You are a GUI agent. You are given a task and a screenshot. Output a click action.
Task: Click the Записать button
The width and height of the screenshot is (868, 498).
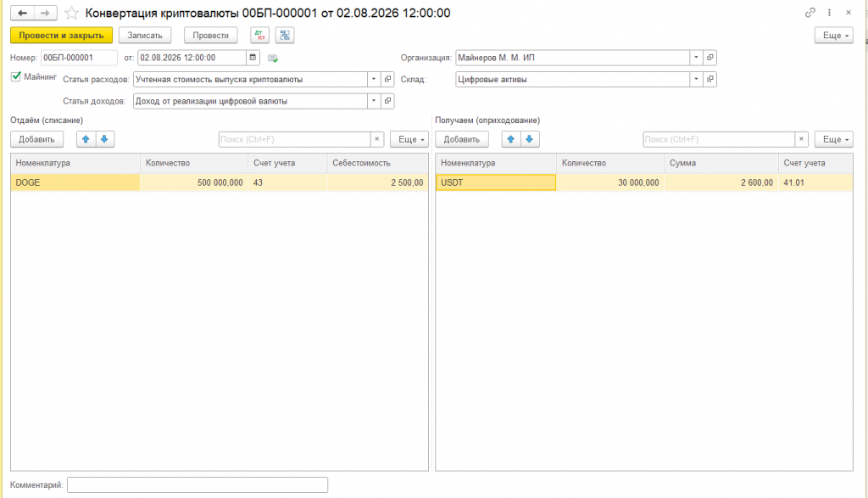click(x=145, y=35)
